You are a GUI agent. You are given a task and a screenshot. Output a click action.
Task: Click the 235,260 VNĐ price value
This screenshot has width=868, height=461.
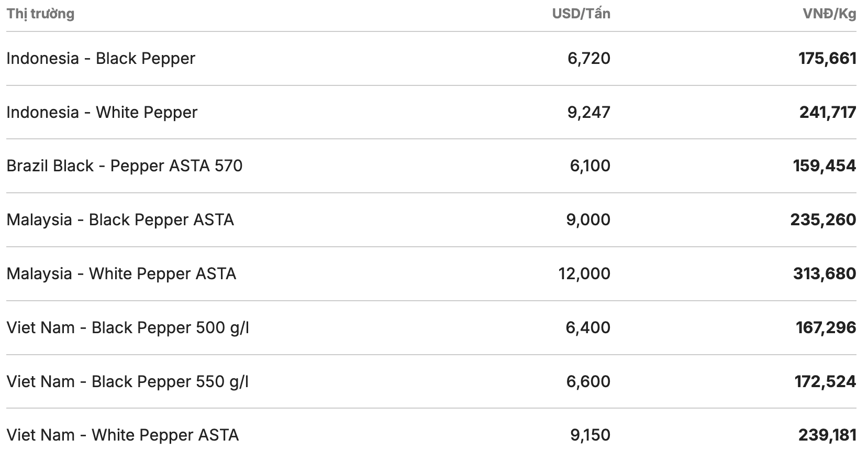[x=823, y=219]
